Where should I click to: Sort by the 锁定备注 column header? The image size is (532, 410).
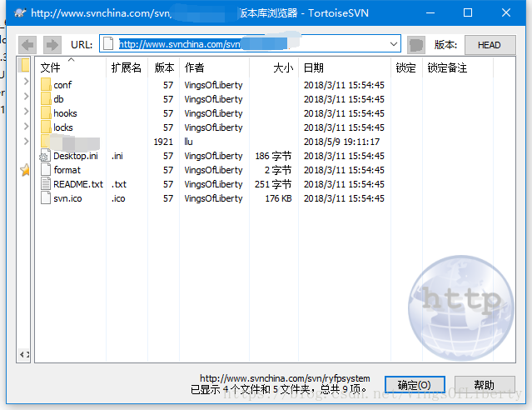pyautogui.click(x=458, y=67)
